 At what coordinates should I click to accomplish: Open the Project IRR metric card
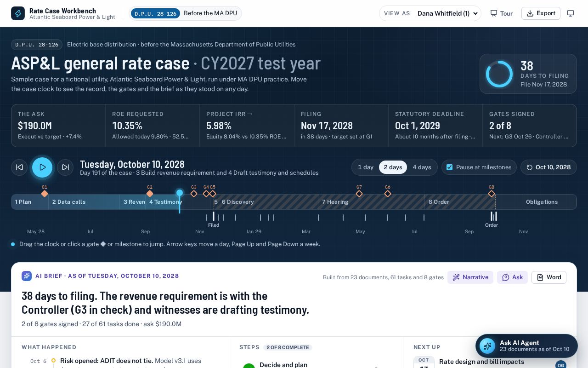[x=247, y=126]
